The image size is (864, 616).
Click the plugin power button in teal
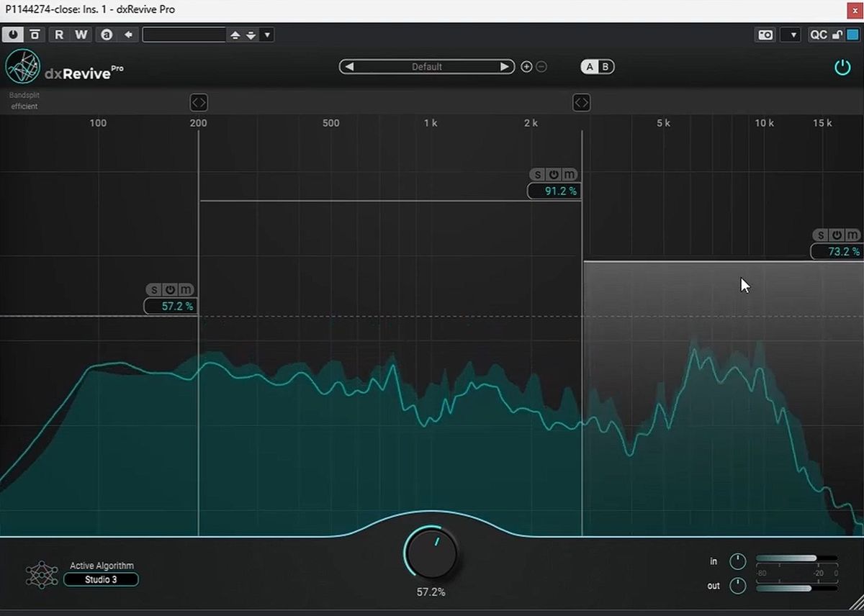pyautogui.click(x=842, y=67)
